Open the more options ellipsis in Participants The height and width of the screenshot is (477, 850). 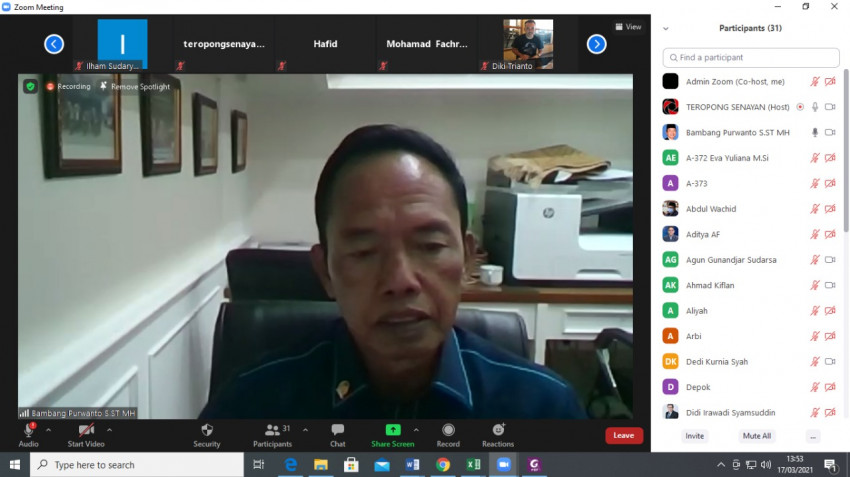pyautogui.click(x=813, y=436)
